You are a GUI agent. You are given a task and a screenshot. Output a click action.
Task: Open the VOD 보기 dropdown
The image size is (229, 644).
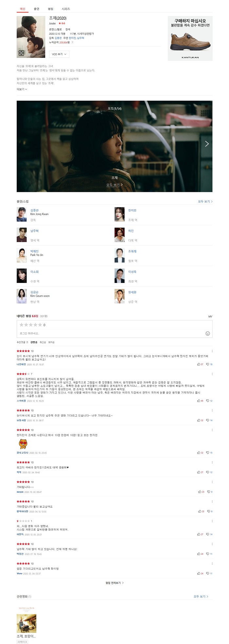click(x=59, y=54)
